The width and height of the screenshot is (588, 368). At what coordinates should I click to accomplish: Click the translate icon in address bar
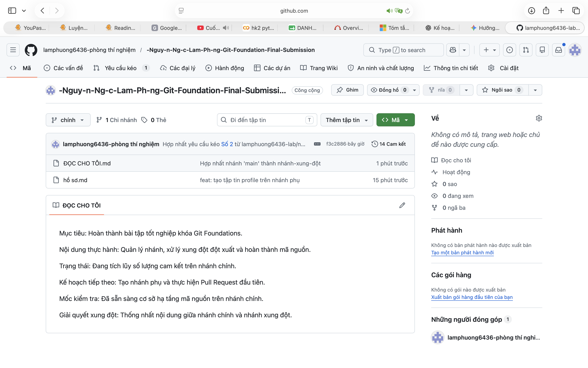[399, 11]
